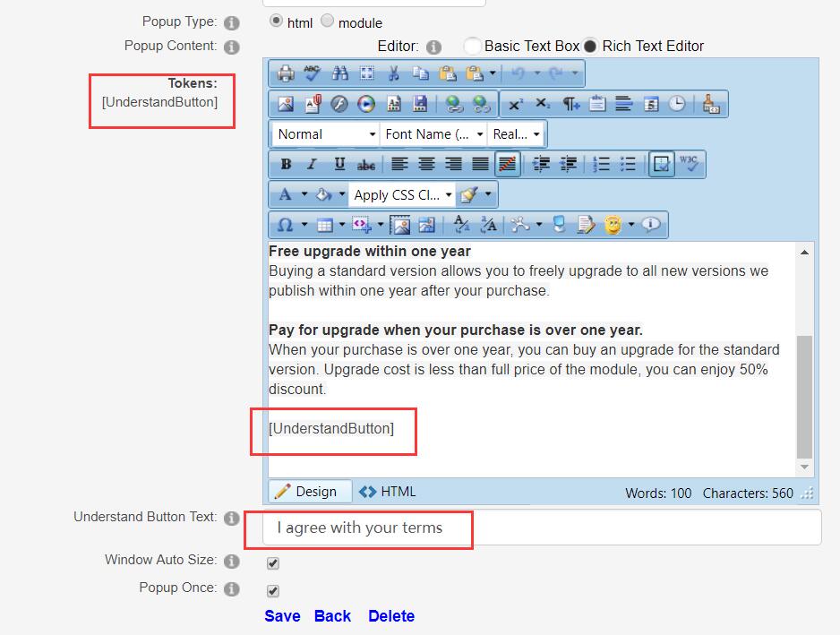Insert a bullet list

(x=628, y=164)
